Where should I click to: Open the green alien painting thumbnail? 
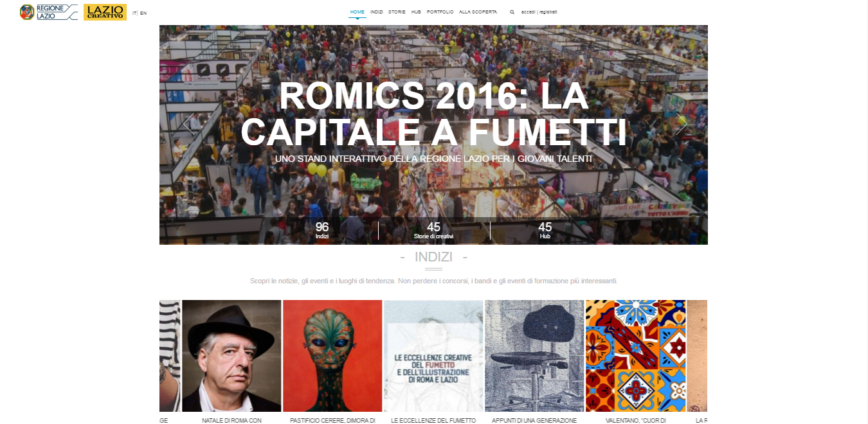coord(332,356)
